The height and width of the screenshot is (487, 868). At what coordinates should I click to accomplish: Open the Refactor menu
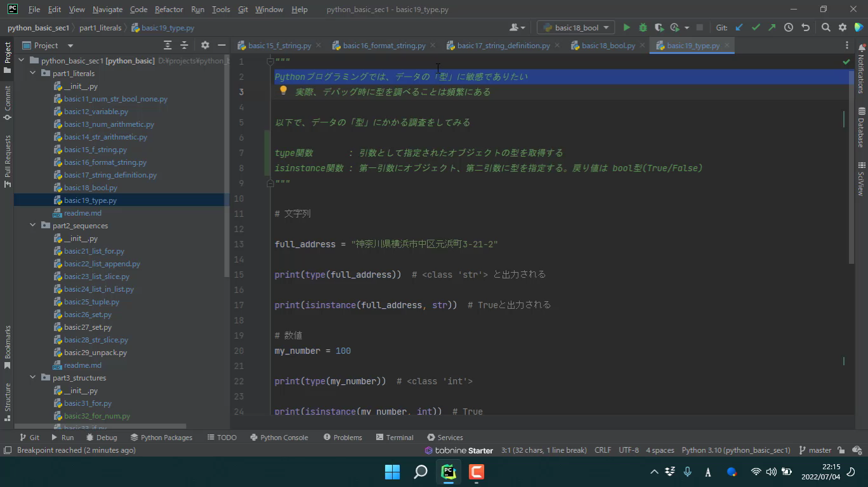tap(169, 10)
